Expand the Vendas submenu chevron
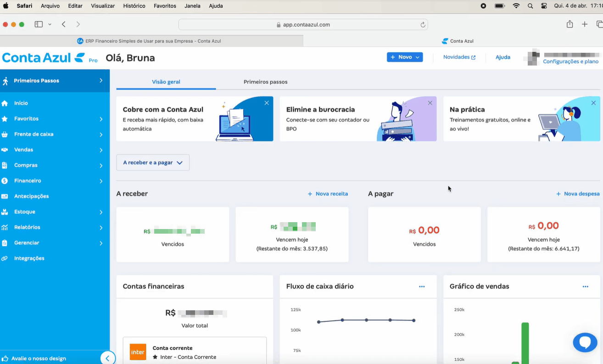 (x=101, y=150)
